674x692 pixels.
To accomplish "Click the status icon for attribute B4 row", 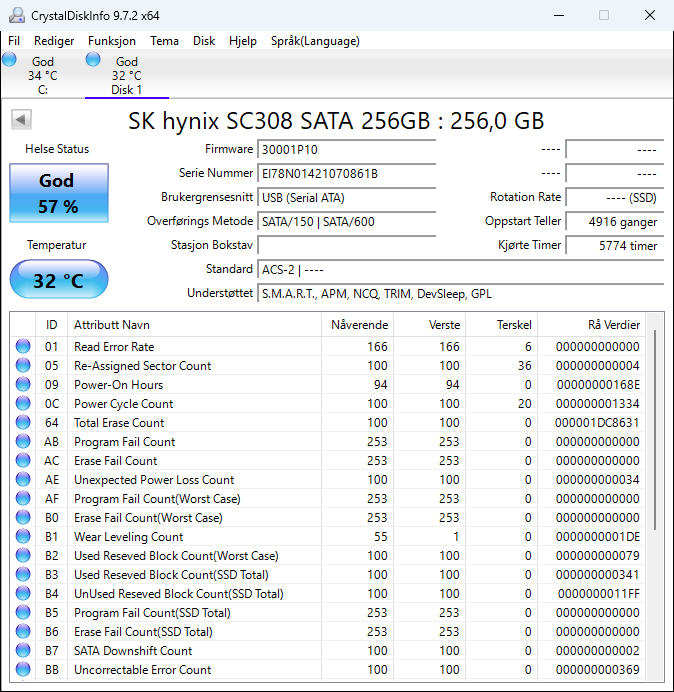I will pyautogui.click(x=23, y=593).
